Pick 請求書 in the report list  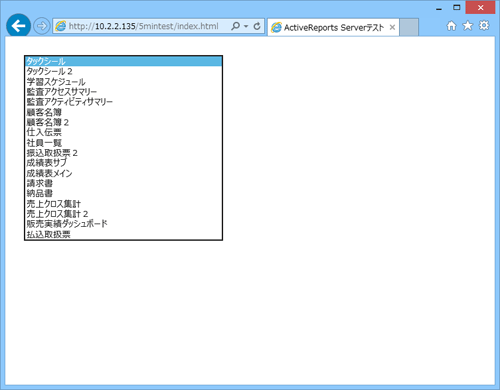(123, 183)
